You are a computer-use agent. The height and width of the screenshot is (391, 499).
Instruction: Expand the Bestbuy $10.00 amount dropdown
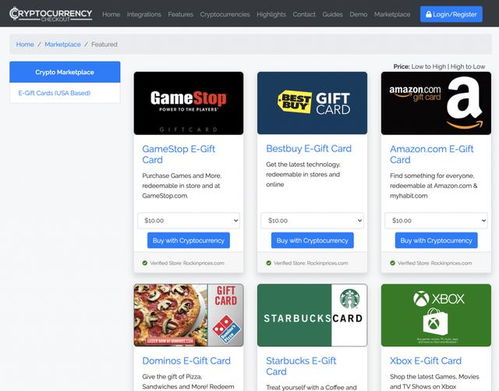point(312,221)
